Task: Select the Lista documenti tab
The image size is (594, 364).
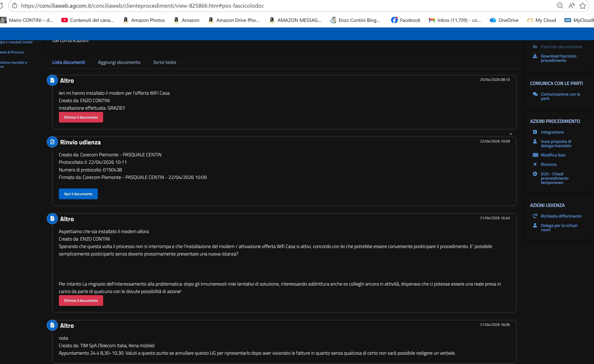Action: click(69, 62)
